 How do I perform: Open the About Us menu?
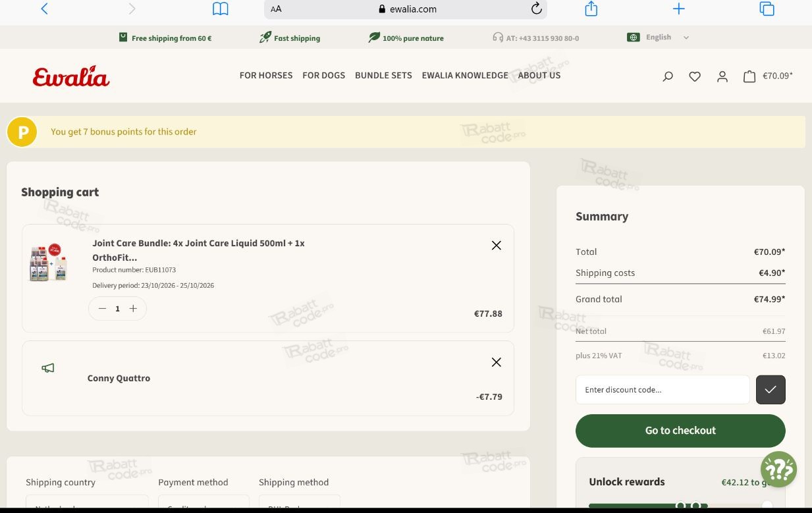(x=539, y=75)
